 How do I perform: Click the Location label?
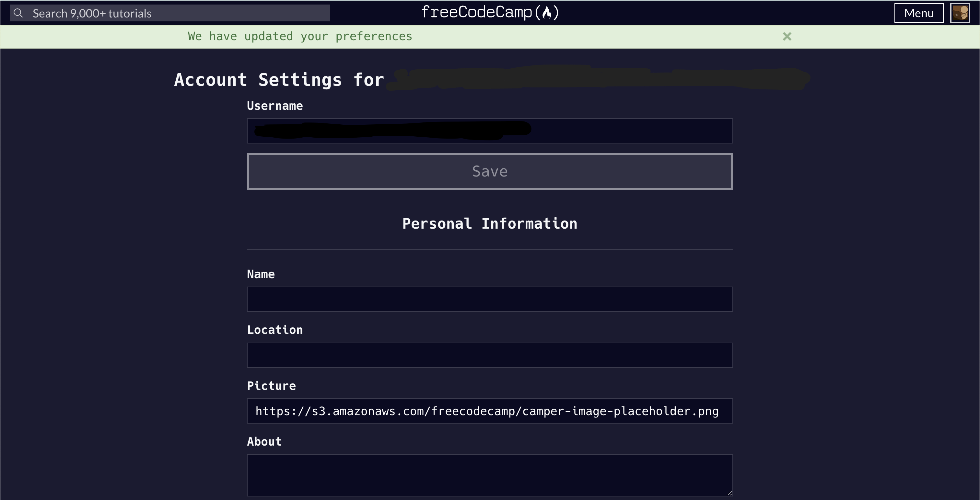click(x=275, y=330)
